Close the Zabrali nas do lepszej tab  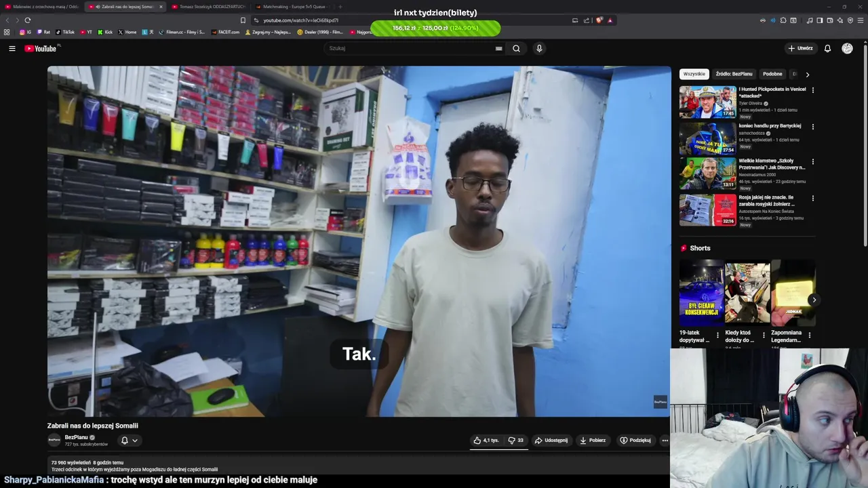pyautogui.click(x=161, y=7)
